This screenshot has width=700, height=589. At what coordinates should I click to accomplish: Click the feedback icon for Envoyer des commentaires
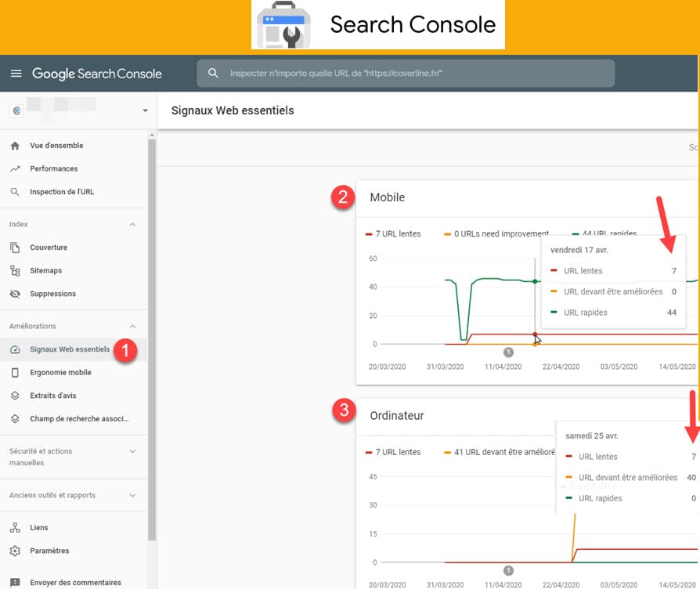pyautogui.click(x=15, y=583)
